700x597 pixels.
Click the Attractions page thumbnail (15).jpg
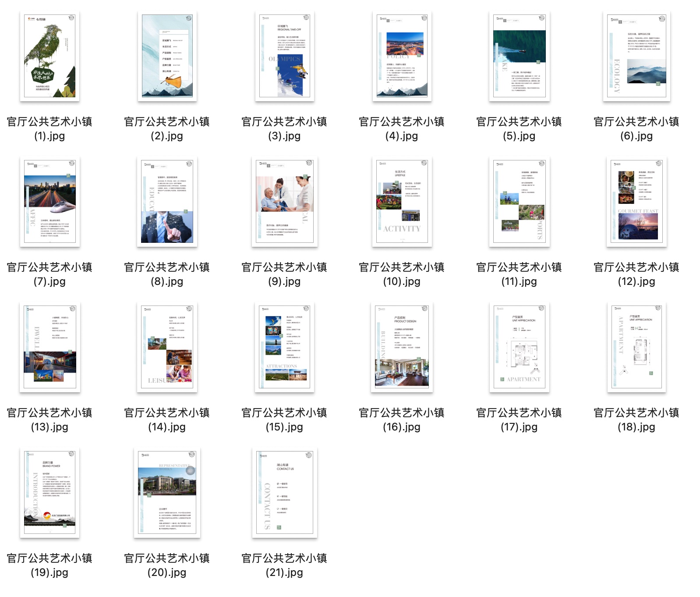coord(284,347)
